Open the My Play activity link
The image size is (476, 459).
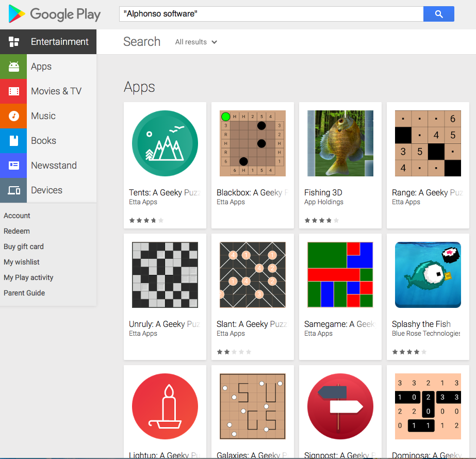point(28,277)
